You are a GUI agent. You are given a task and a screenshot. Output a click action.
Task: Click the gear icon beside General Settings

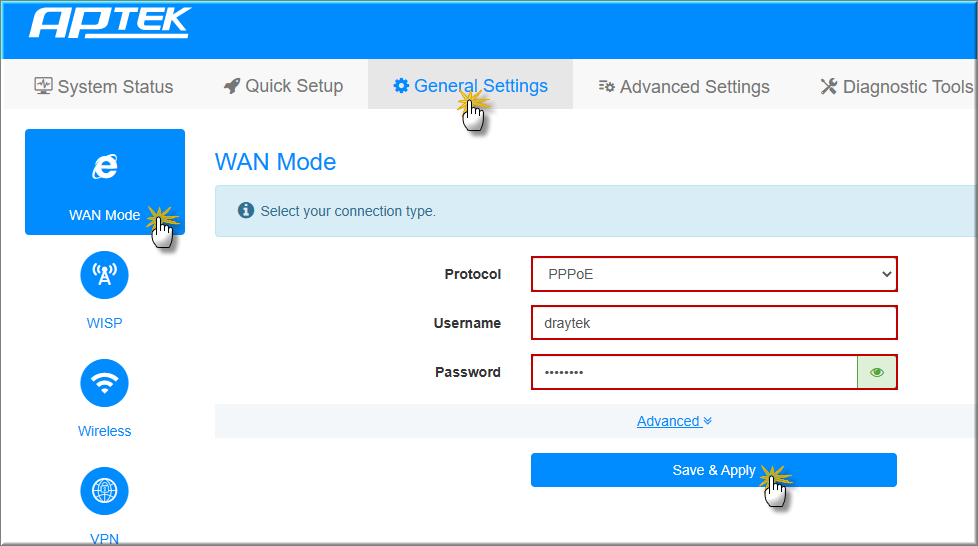[x=401, y=86]
